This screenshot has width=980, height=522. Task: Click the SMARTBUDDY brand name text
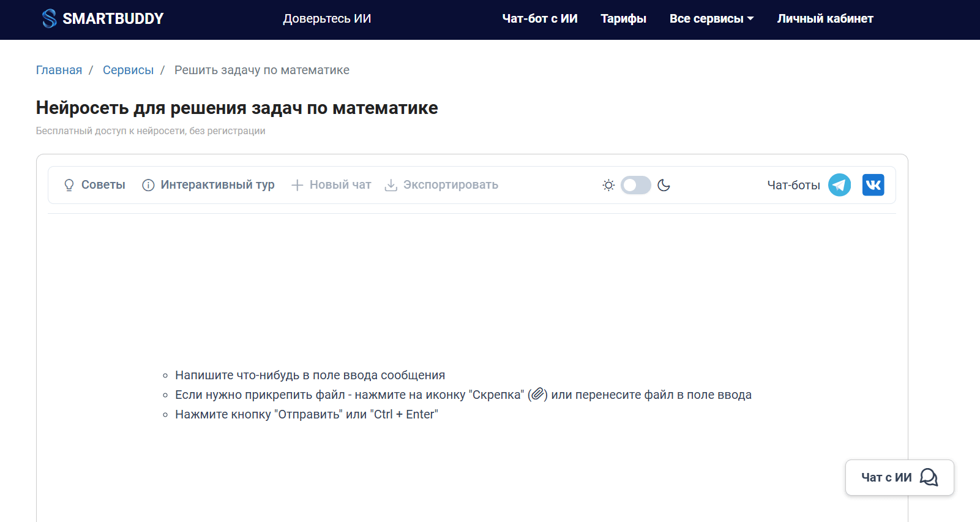pos(113,19)
